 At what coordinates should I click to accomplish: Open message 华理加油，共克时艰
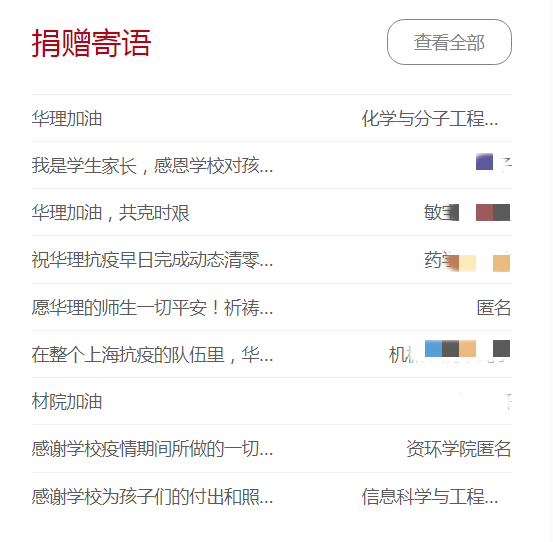(110, 213)
